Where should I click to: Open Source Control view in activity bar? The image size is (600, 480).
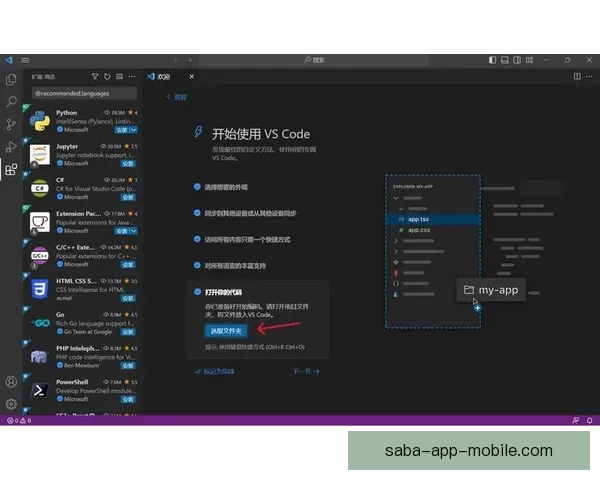coord(11,124)
